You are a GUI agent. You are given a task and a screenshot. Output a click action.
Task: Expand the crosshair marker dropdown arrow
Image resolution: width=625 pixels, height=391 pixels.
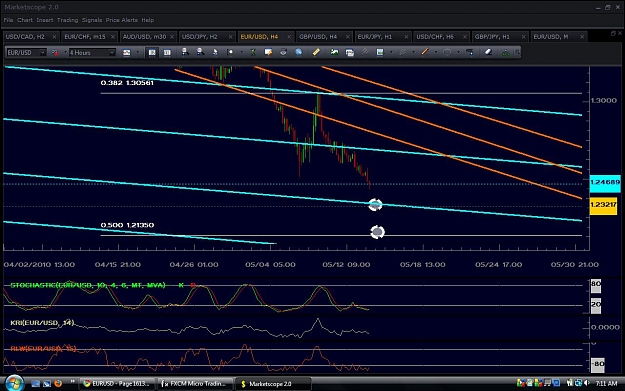242,52
